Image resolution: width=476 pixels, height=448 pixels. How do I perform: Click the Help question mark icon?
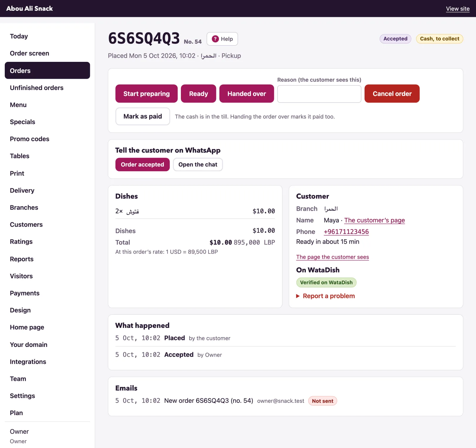pyautogui.click(x=215, y=39)
